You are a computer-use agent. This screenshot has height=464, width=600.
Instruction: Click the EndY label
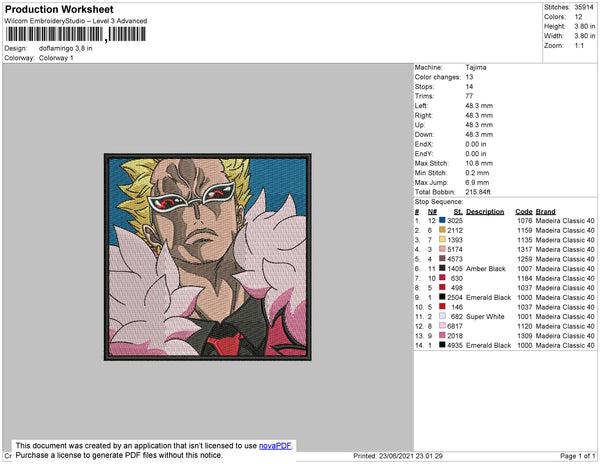click(x=424, y=154)
